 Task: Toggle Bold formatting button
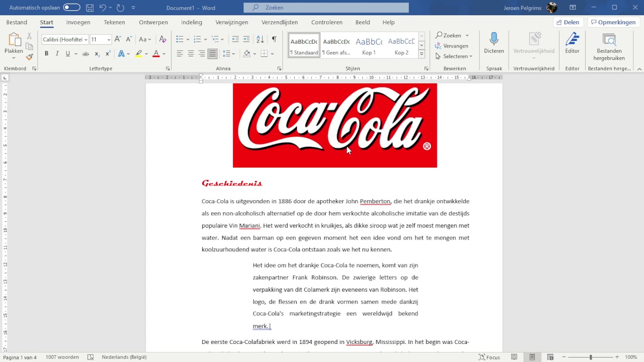coord(46,53)
